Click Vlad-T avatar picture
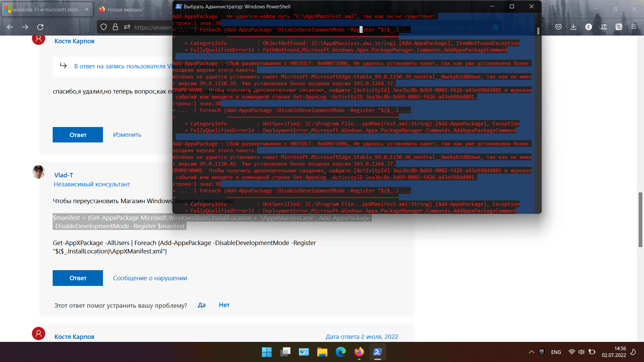Viewport: 644px width, 362px height. pos(39,172)
